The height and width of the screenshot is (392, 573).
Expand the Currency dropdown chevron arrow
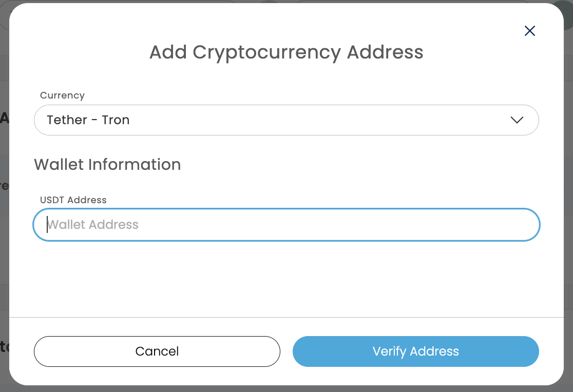click(x=517, y=120)
